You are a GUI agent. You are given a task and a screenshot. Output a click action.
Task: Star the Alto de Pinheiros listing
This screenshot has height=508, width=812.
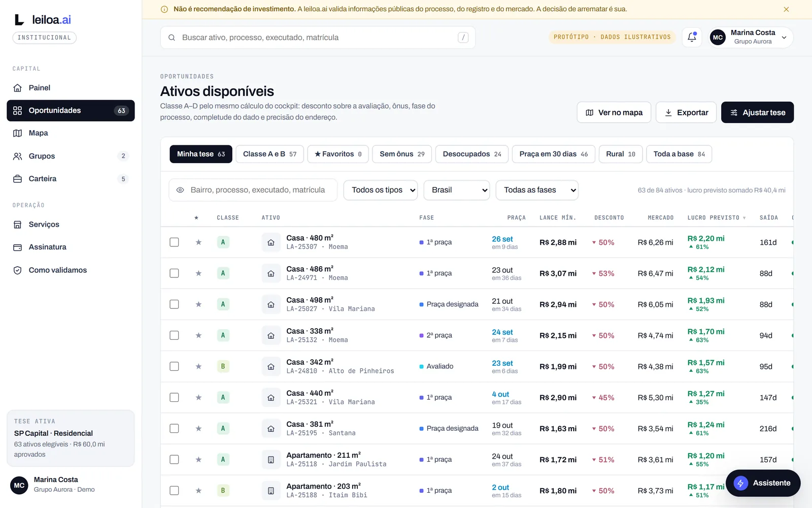coord(198,366)
